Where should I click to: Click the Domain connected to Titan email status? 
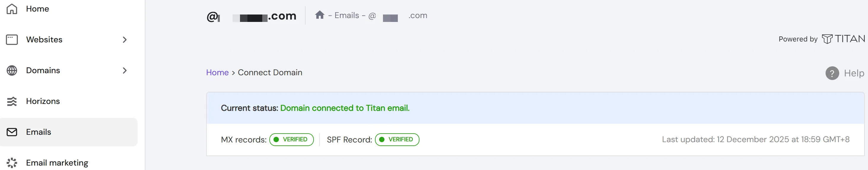click(x=345, y=108)
